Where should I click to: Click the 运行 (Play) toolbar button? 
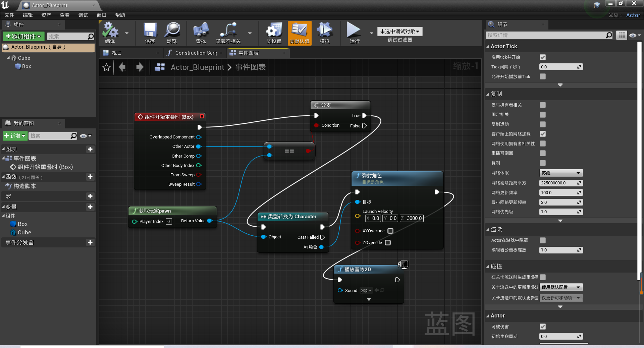pos(354,33)
